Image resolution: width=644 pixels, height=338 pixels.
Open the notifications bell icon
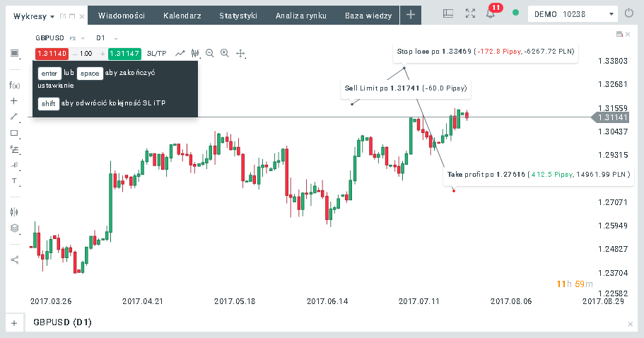491,13
